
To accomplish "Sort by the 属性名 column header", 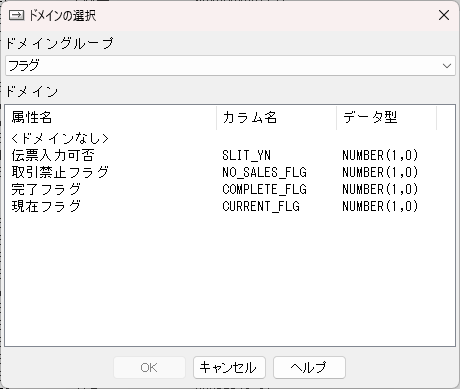I will tap(110, 117).
